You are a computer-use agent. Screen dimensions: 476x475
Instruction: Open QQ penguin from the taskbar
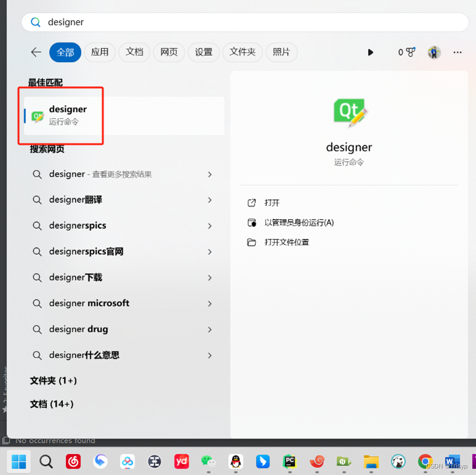coord(236,462)
